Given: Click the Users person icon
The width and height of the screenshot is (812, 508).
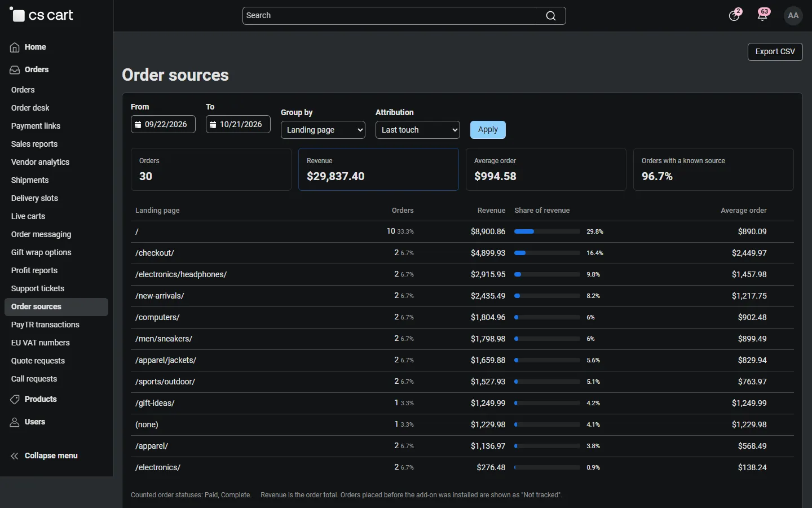Looking at the screenshot, I should 15,422.
